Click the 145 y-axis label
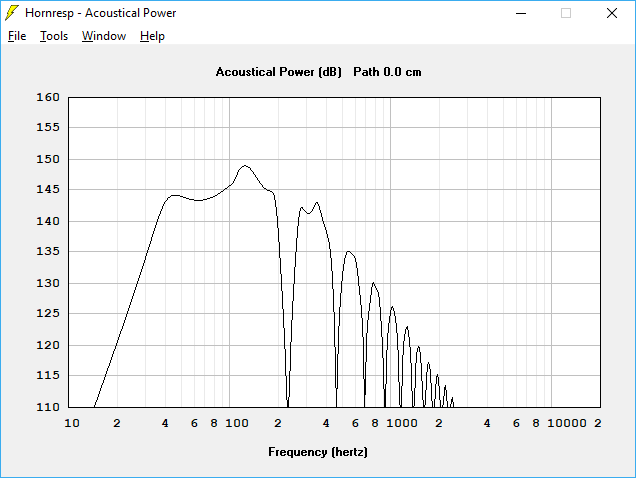Screen dimensions: 636x478 (48, 189)
